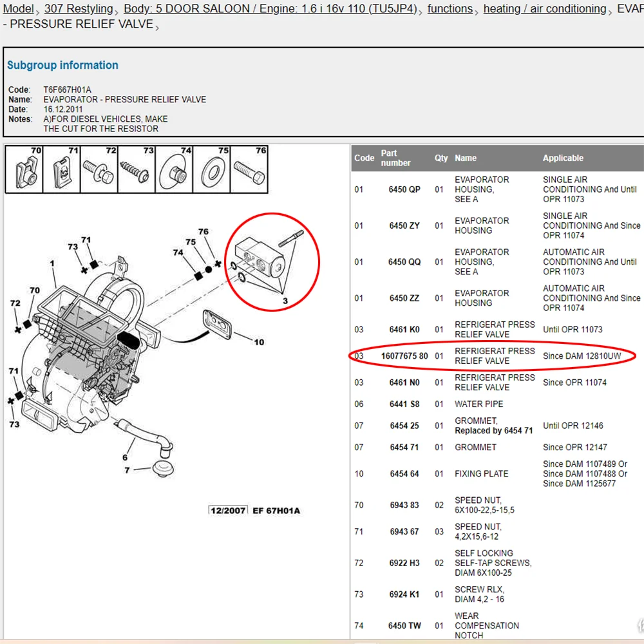
Task: Select thumbnail 74 wear compensation notch
Action: pyautogui.click(x=174, y=169)
